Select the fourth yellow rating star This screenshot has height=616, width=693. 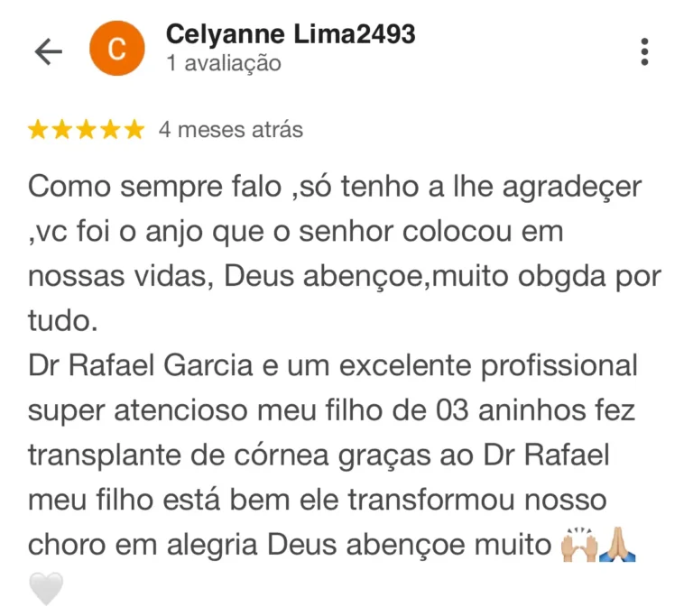110,130
